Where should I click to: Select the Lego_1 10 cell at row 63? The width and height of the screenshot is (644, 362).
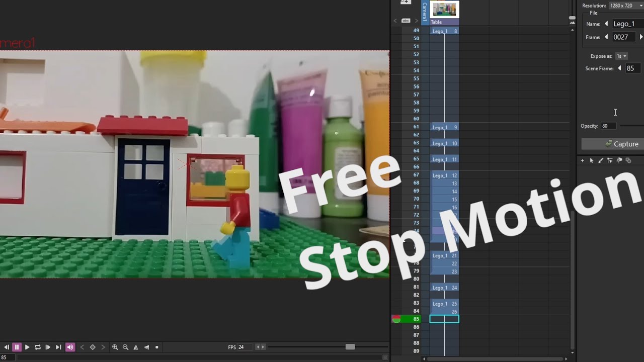[x=444, y=143]
